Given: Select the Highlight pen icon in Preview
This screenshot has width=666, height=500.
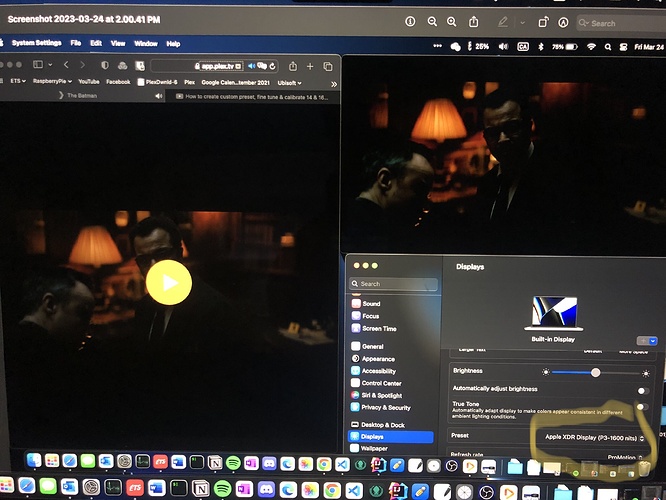Looking at the screenshot, I should tap(502, 22).
